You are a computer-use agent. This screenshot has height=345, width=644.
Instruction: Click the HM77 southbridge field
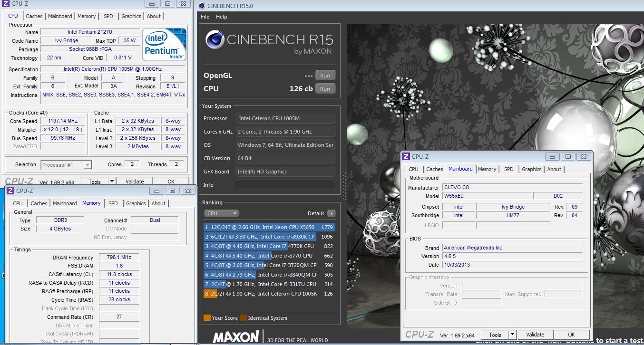click(x=513, y=215)
